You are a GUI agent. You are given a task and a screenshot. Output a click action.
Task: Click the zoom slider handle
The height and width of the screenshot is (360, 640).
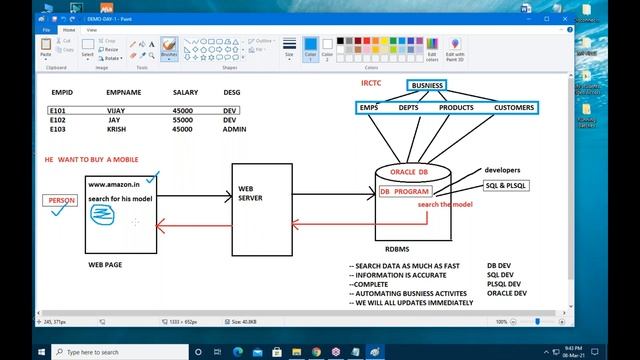(x=538, y=322)
